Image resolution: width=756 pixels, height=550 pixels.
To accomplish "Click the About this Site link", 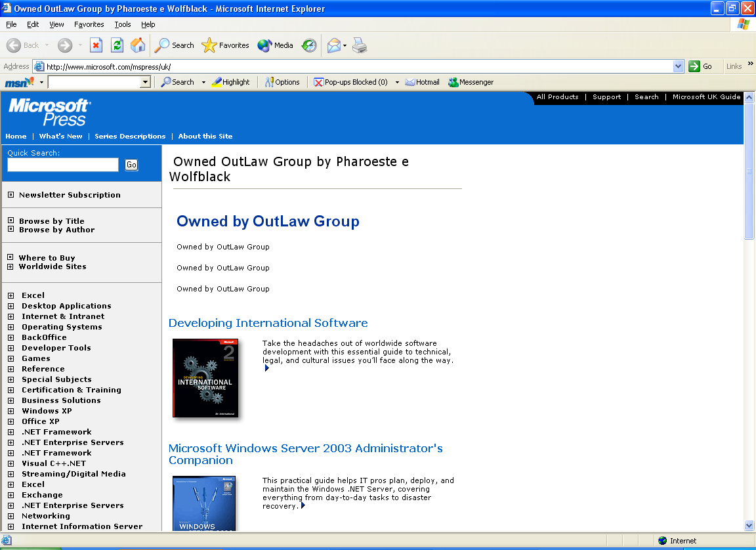I will [205, 137].
